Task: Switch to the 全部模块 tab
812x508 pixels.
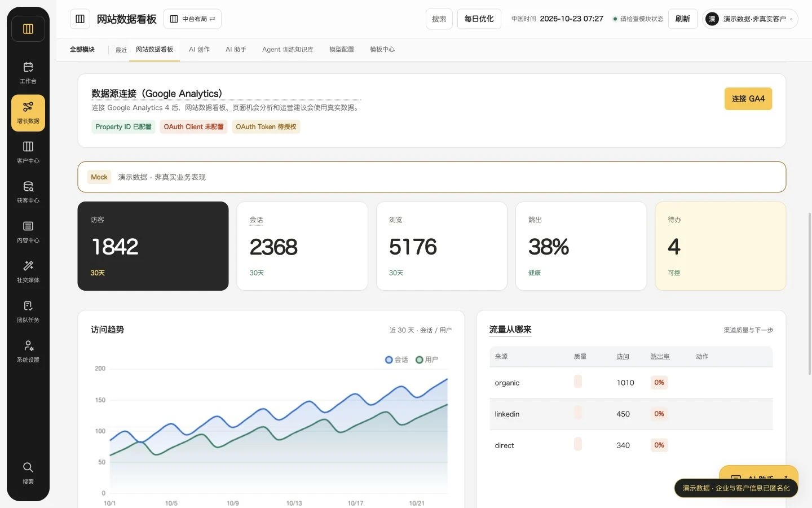Action: pyautogui.click(x=82, y=50)
